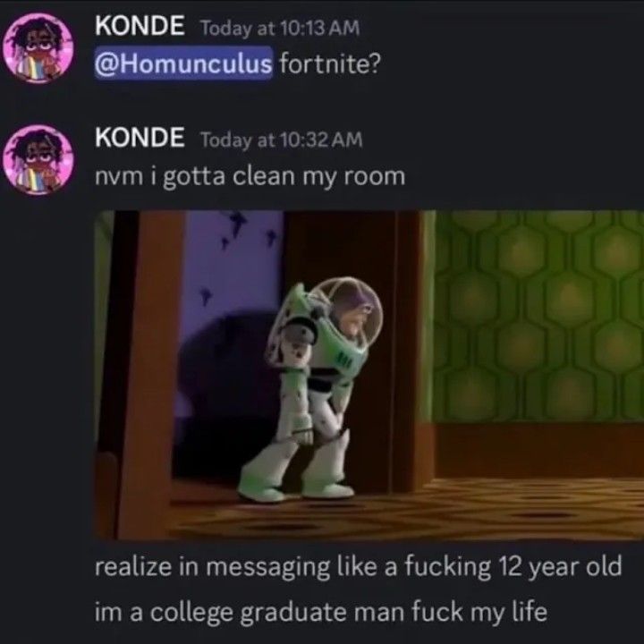Select the Today at 10:32 AM timestamp

point(282,140)
